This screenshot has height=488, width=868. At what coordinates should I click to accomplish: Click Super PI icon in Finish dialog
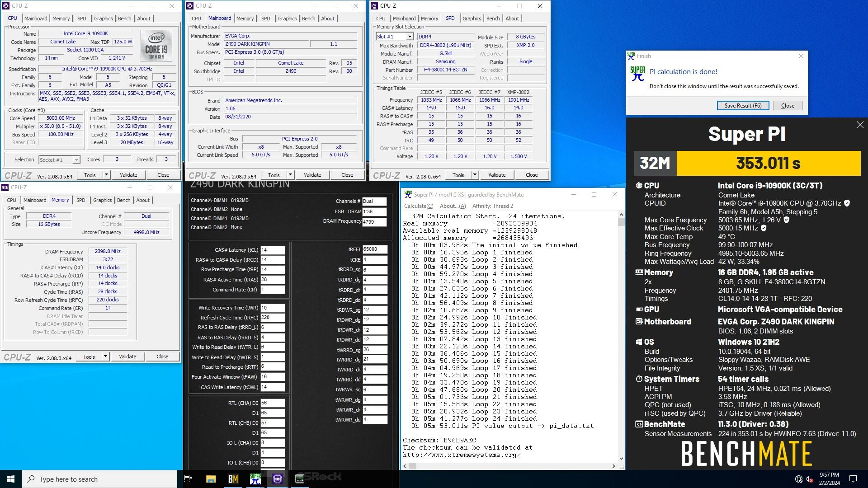[x=637, y=74]
